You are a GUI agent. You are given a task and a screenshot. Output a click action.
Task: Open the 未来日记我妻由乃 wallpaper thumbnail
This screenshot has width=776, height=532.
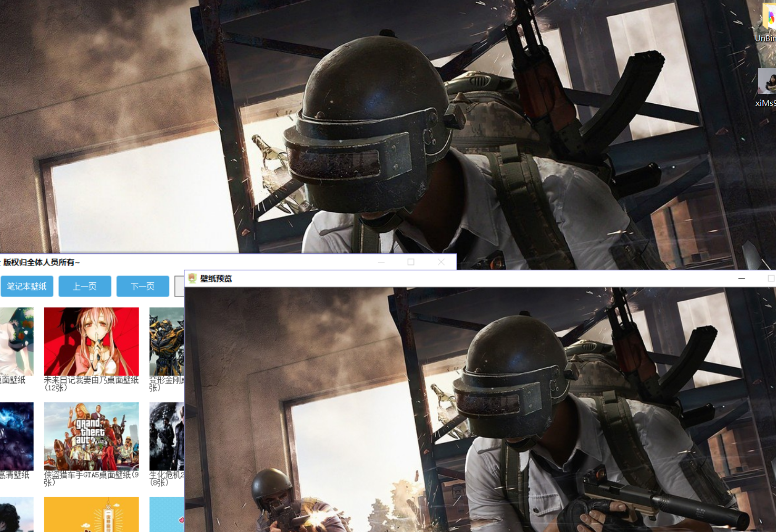pos(92,341)
